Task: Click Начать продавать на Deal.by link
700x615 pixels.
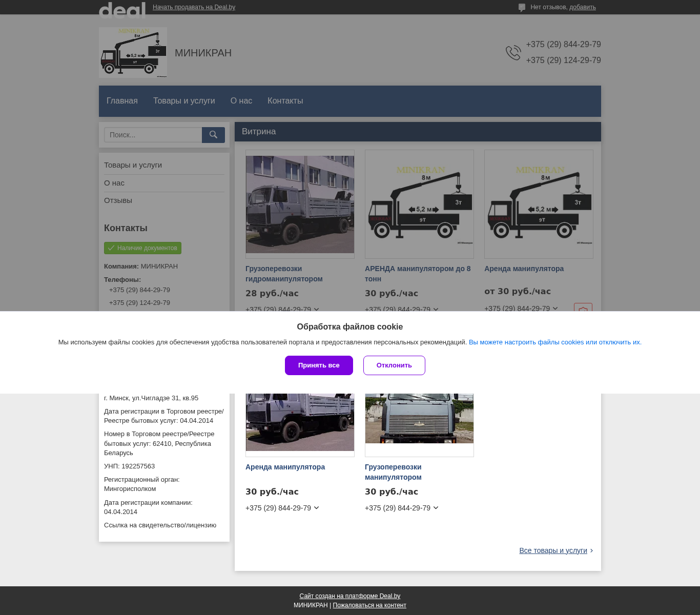Action: tap(194, 7)
